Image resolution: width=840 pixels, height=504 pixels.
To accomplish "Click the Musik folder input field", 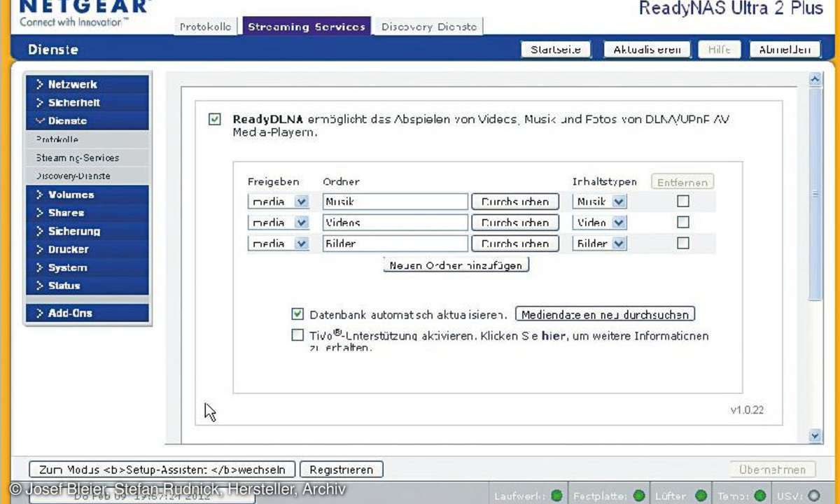I will pyautogui.click(x=395, y=202).
